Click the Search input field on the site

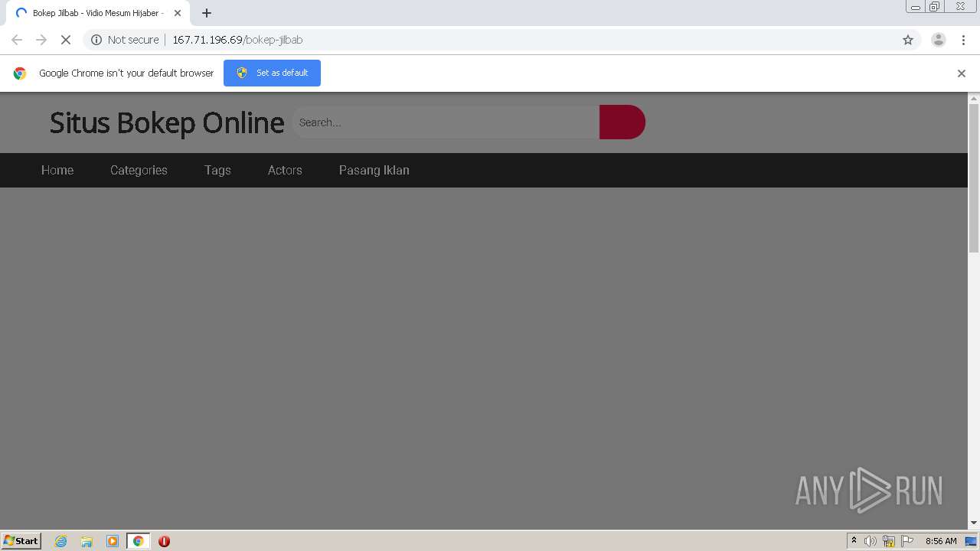pyautogui.click(x=446, y=122)
